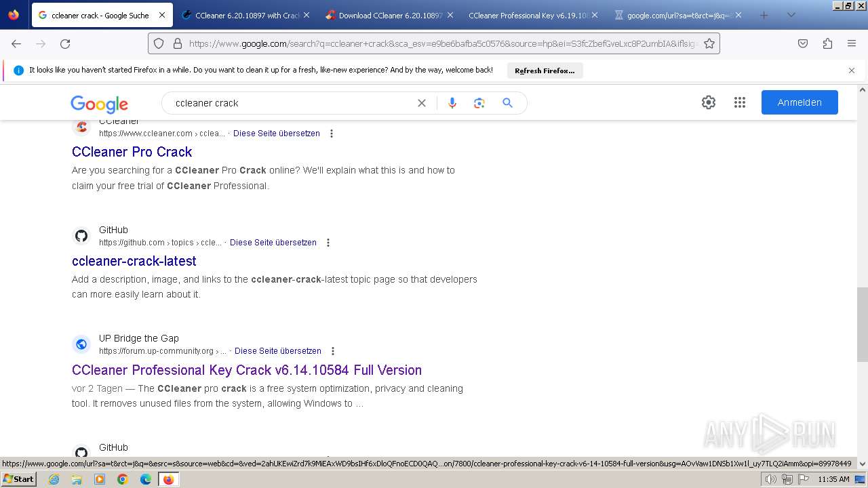
Task: Open site security lock info
Action: pyautogui.click(x=178, y=43)
